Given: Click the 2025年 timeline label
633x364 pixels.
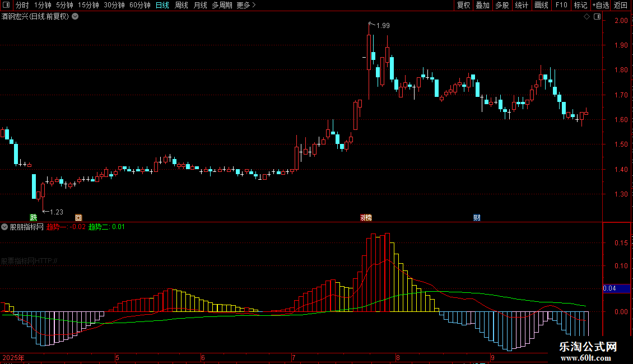Looking at the screenshot, I should (x=13, y=357).
